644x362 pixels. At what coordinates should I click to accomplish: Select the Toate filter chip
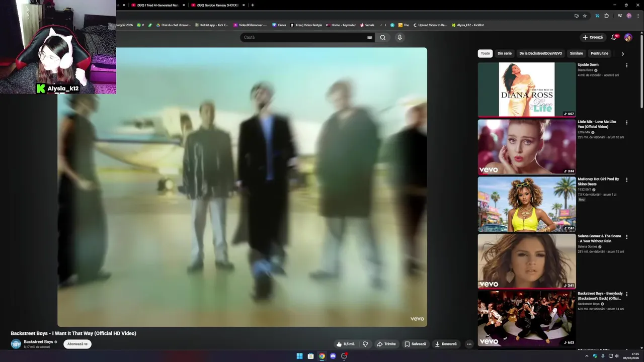pyautogui.click(x=485, y=53)
